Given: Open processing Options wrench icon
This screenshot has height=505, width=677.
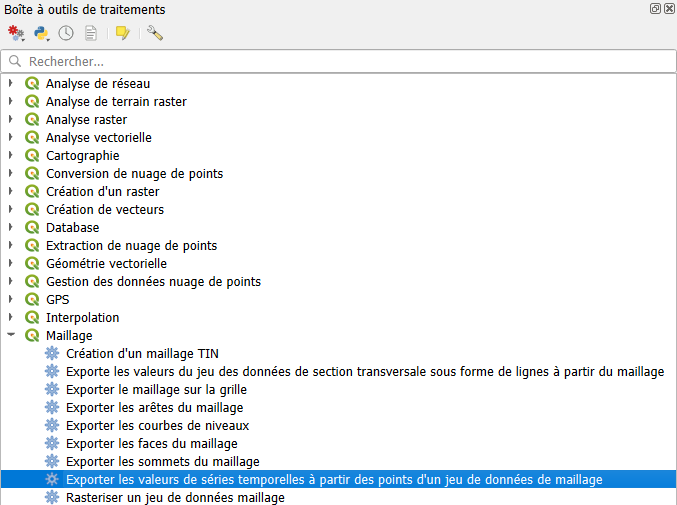Looking at the screenshot, I should [154, 33].
